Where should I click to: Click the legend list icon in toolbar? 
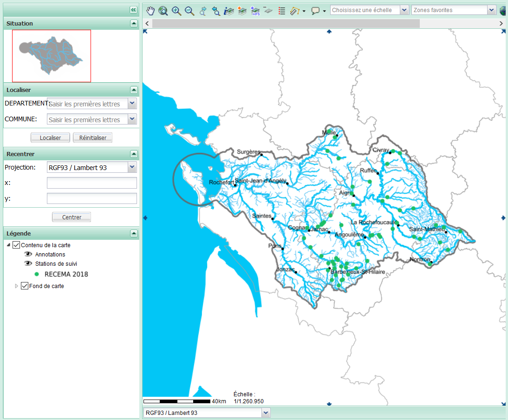(x=281, y=11)
